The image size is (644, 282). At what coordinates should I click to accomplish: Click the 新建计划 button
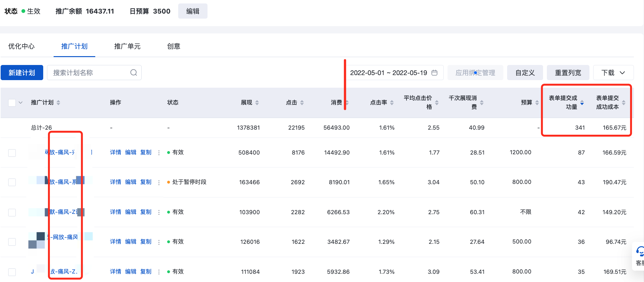point(22,73)
